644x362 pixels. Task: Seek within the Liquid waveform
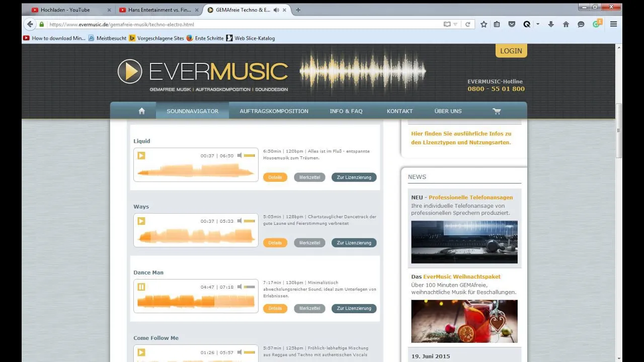[196, 171]
